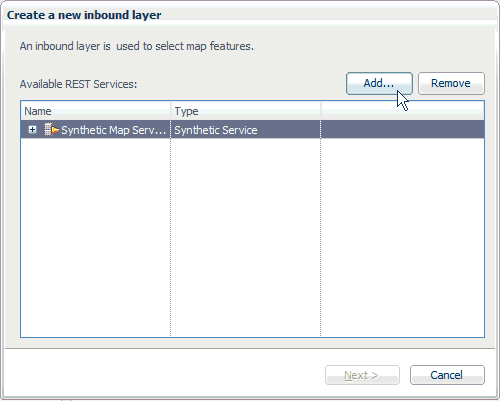Sort by the Type column header
Viewport: 500px width, 401px height.
point(246,111)
